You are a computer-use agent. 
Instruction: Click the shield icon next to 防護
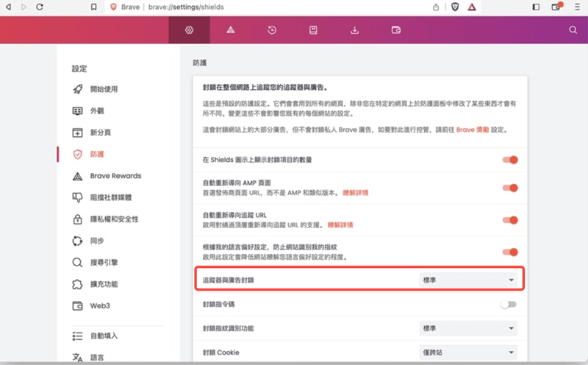click(x=78, y=155)
